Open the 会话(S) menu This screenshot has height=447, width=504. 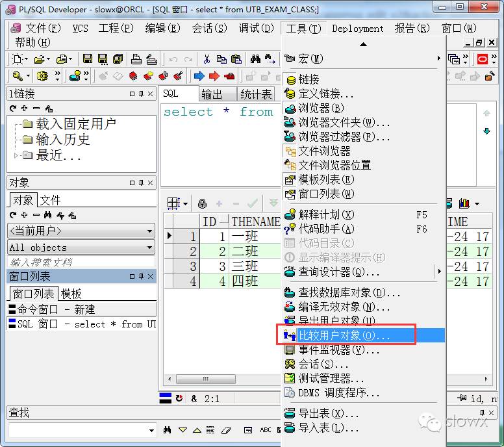(x=209, y=29)
